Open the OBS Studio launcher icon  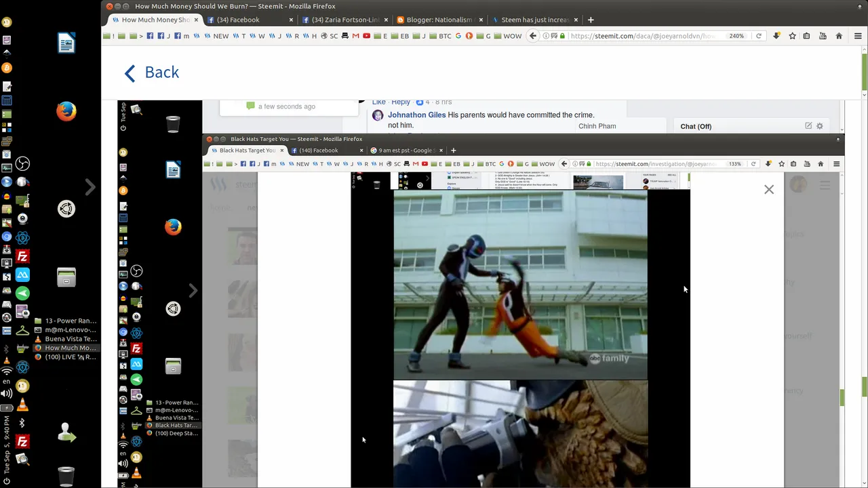click(22, 164)
